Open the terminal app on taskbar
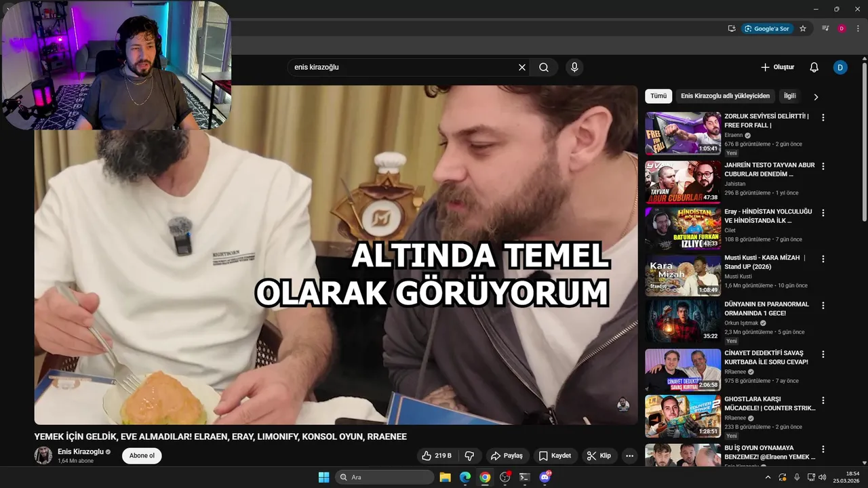Image resolution: width=868 pixels, height=488 pixels. [x=524, y=477]
